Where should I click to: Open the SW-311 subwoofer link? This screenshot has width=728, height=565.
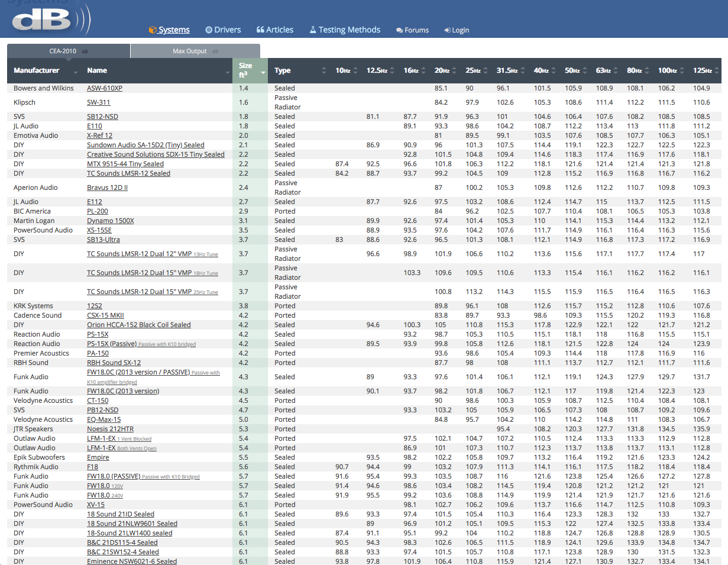coord(98,102)
